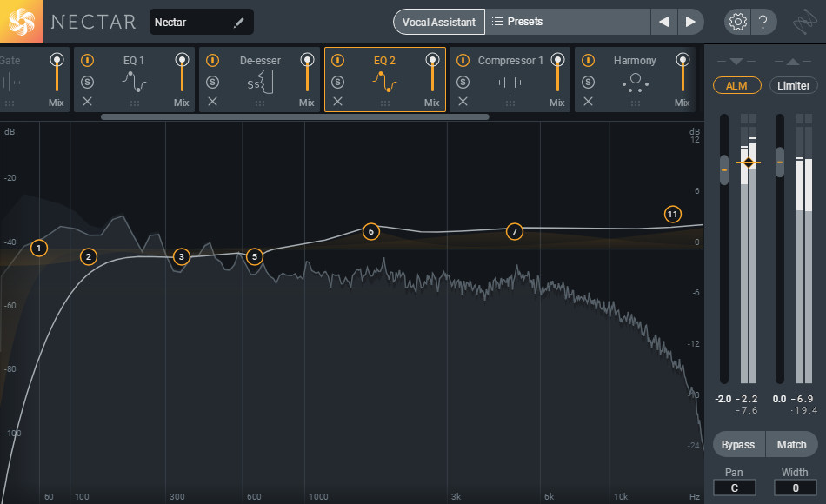Adjust the Gate Mix slider

pos(57,73)
